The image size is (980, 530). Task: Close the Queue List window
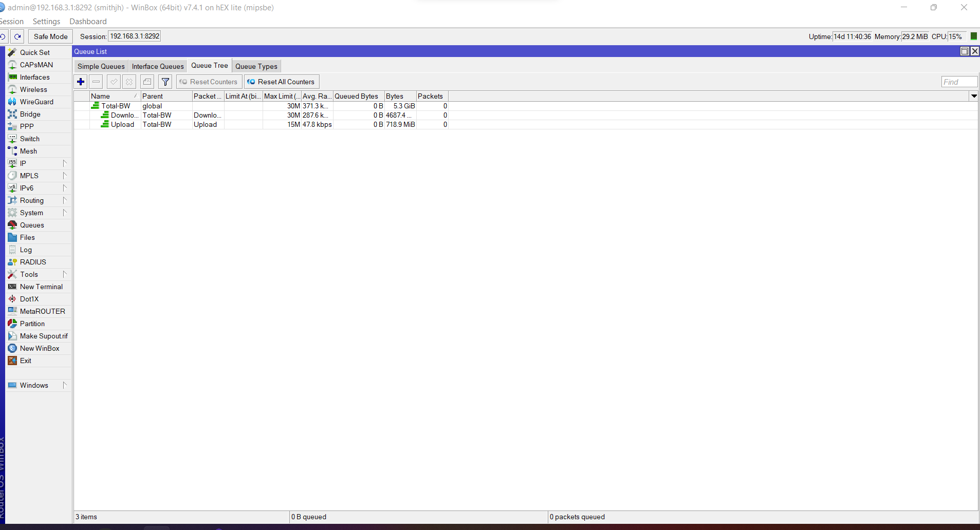[x=974, y=51]
